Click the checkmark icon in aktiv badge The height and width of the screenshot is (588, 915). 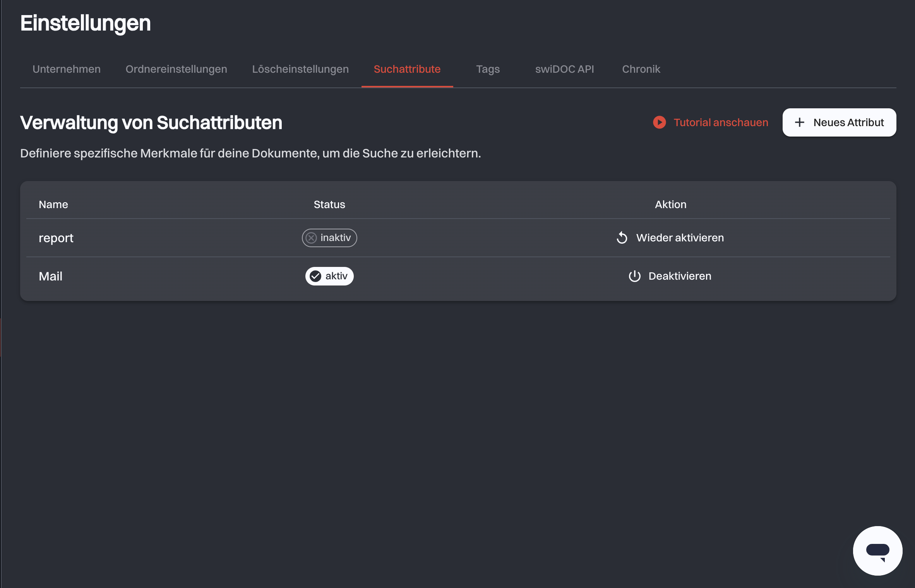point(315,276)
